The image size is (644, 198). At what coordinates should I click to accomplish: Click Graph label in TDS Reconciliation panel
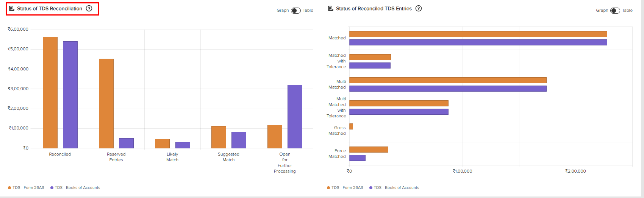coord(283,10)
